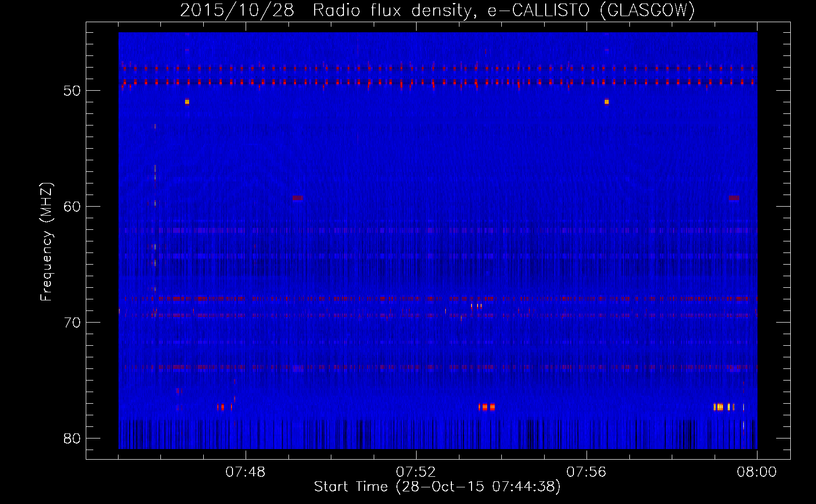Click the 60 frequency tick label

pos(72,207)
